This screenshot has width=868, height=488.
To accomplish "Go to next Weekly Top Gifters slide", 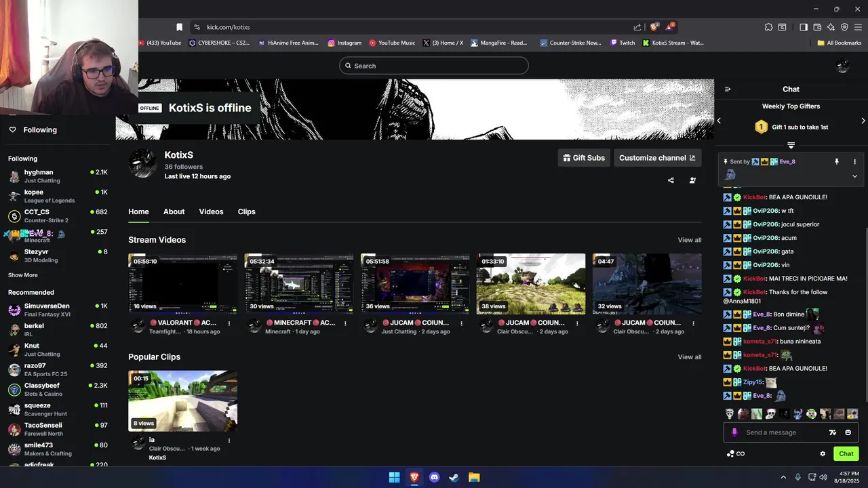I will [863, 121].
